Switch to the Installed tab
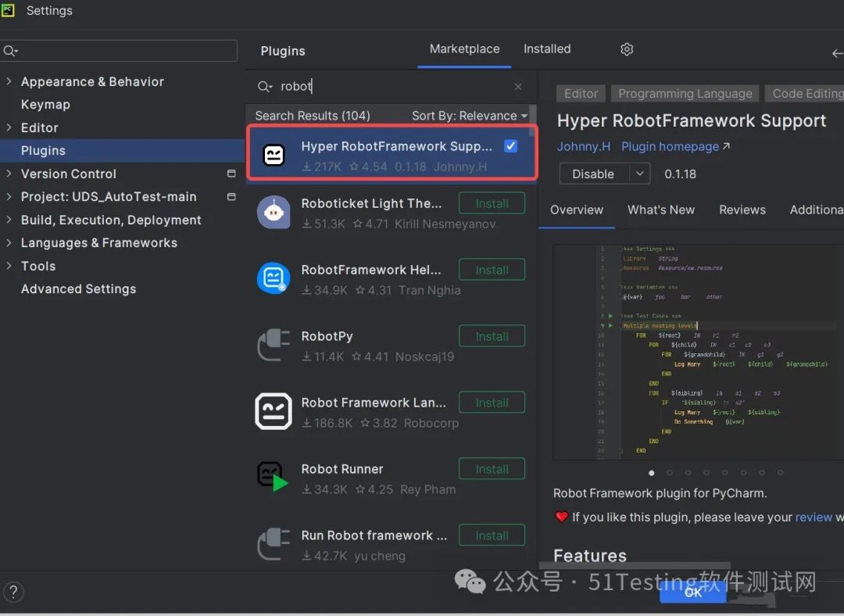Screen dimensions: 844x616 (x=547, y=49)
